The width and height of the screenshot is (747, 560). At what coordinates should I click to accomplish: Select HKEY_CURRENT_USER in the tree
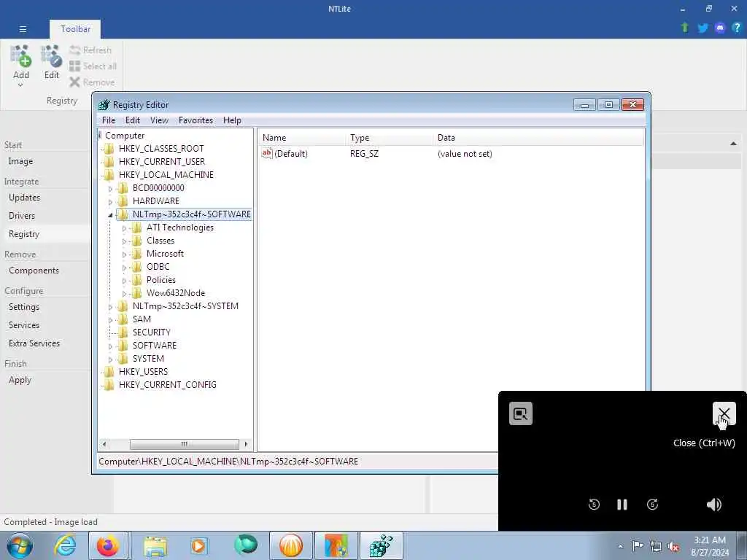161,161
